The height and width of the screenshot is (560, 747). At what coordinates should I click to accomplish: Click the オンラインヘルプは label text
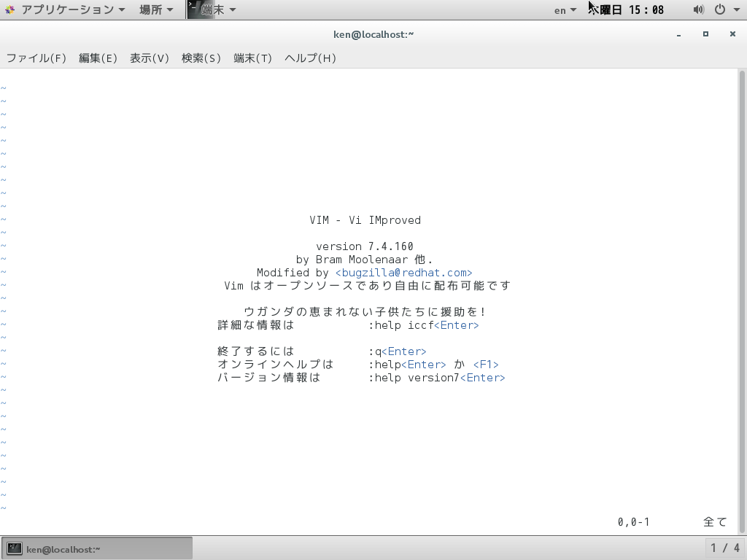coord(275,365)
